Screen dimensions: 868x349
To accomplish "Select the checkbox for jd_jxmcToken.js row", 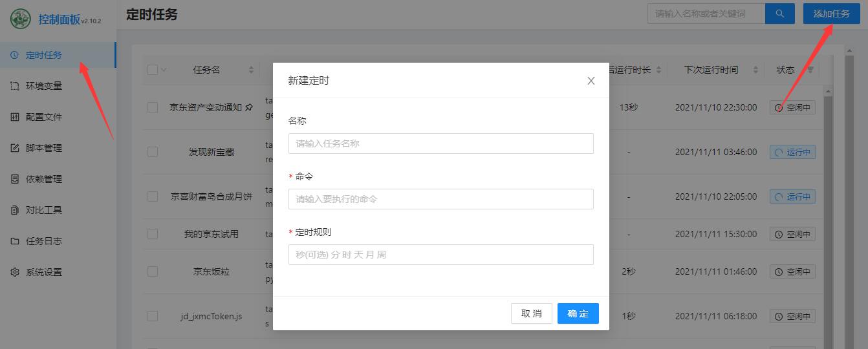I will [x=153, y=316].
